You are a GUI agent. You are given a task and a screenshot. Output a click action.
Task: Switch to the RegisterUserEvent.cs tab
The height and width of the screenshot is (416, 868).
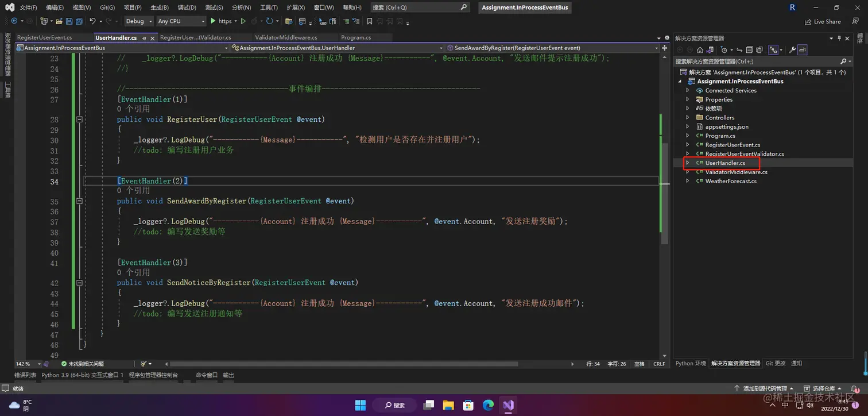click(45, 38)
